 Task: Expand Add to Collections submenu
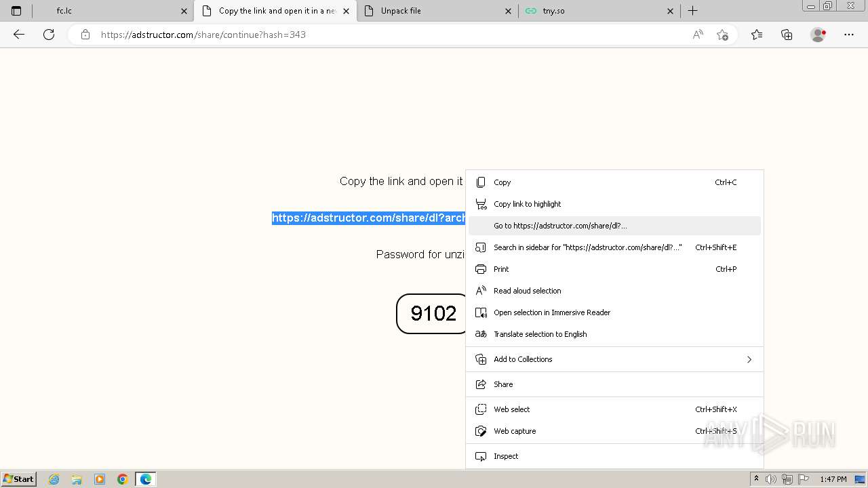click(x=614, y=359)
